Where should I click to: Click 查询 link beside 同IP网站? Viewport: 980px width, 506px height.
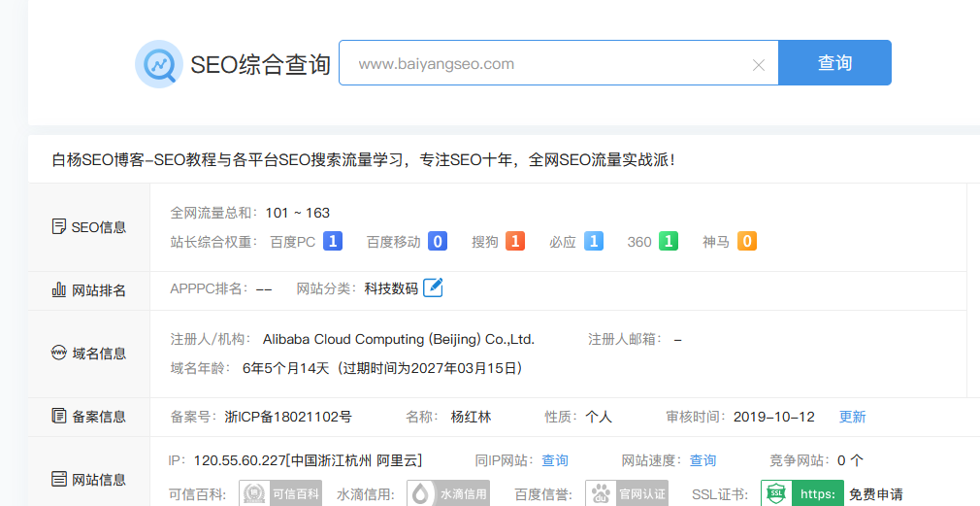(x=554, y=460)
